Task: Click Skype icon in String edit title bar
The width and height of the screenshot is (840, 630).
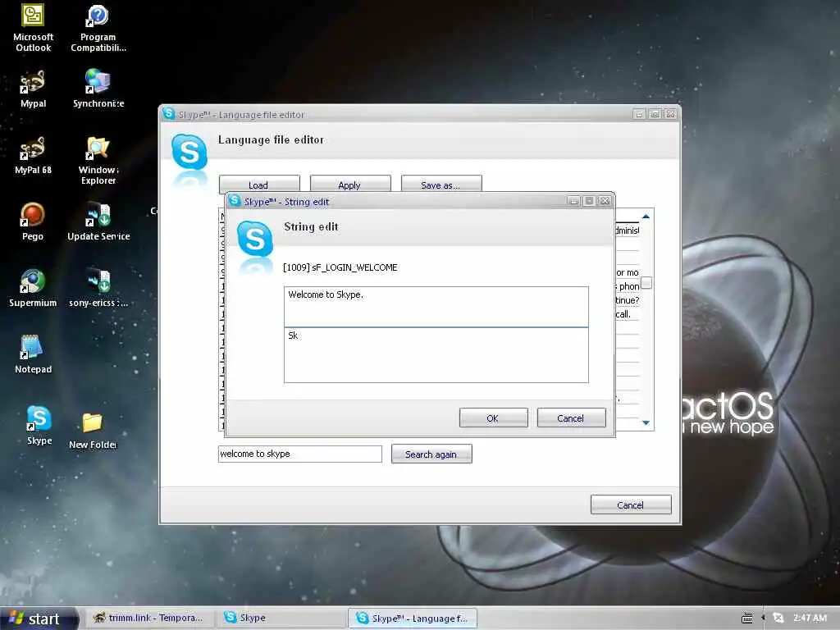Action: pos(234,201)
